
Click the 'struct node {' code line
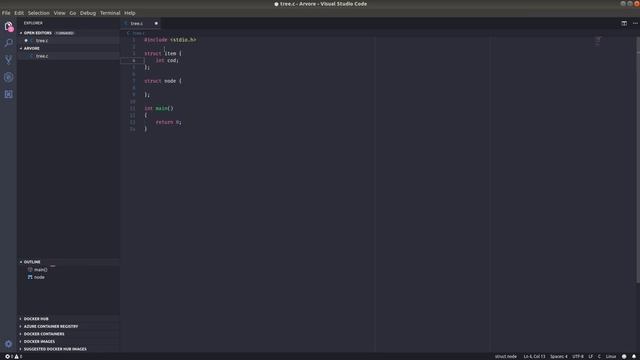tap(162, 81)
